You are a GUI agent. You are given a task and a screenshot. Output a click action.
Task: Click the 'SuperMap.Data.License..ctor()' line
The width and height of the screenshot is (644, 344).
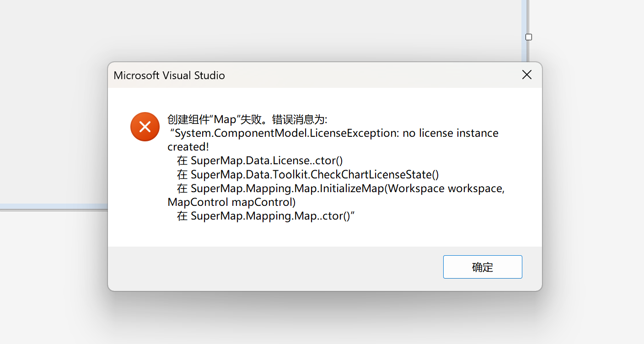pyautogui.click(x=260, y=161)
